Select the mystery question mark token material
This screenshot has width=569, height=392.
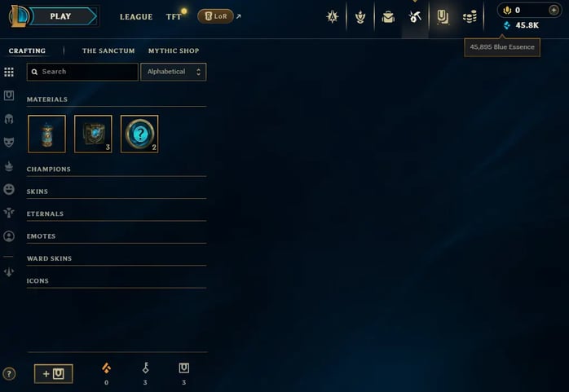[x=139, y=134]
